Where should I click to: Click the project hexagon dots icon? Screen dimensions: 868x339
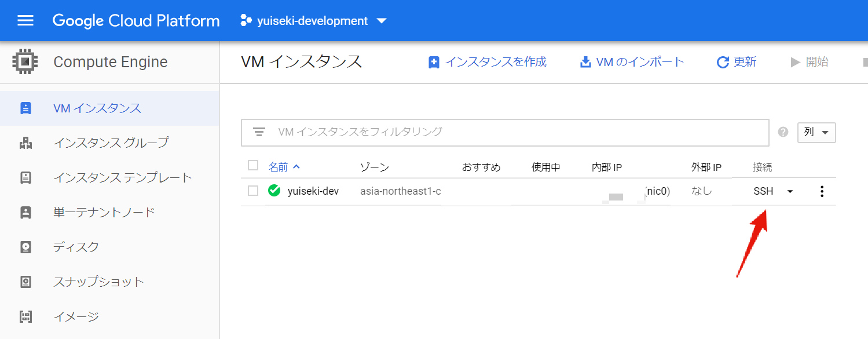(x=246, y=21)
